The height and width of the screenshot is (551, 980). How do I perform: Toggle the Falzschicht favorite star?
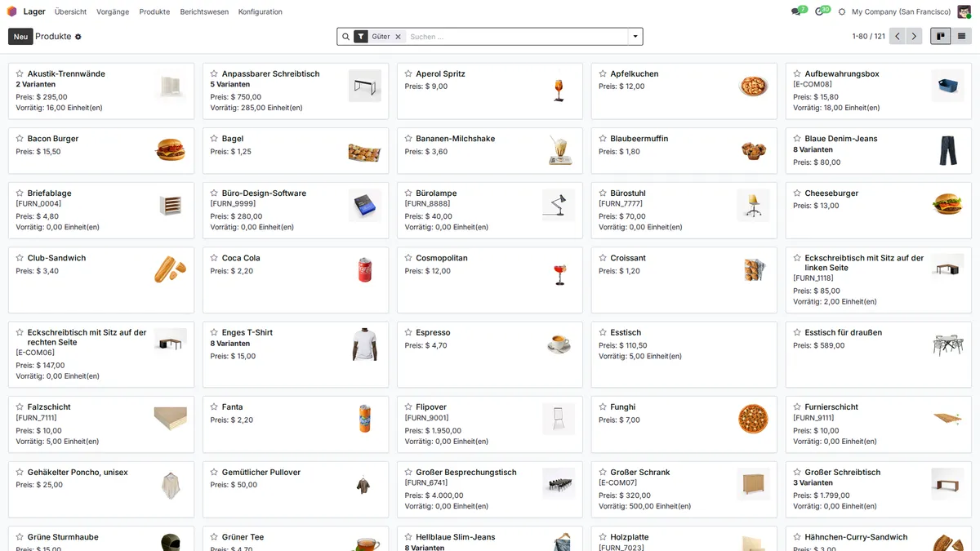[x=20, y=407]
